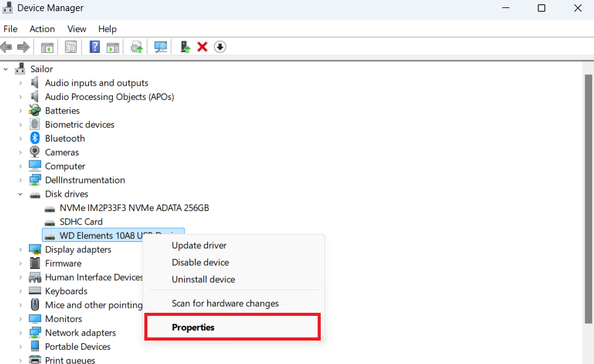Click Update device driver toolbar icon
The height and width of the screenshot is (364, 594).
point(136,48)
